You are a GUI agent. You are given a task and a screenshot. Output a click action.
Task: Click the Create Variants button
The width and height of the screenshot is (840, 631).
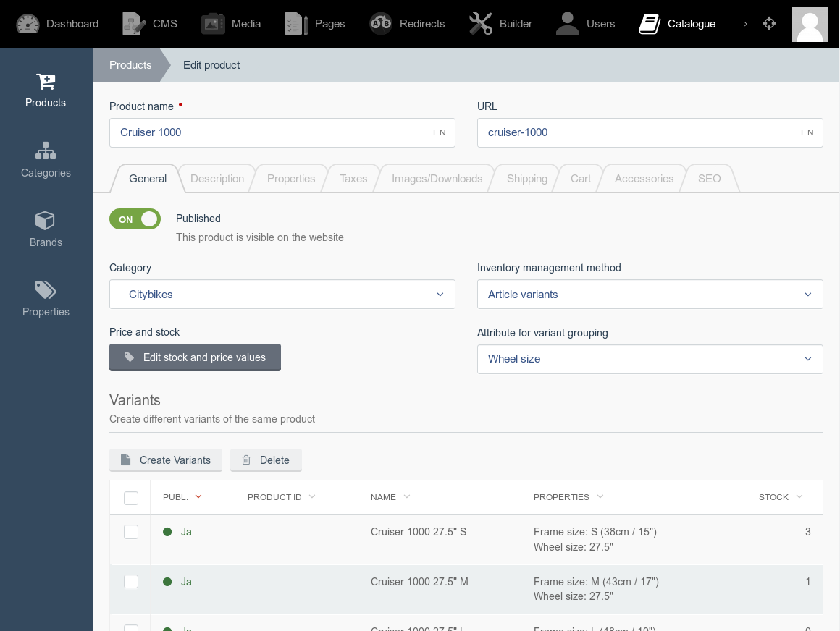(x=166, y=460)
